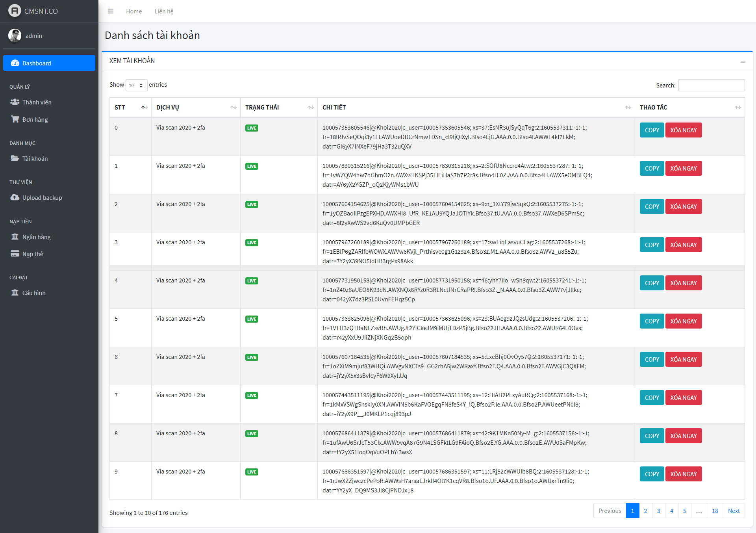
Task: Click the admin profile avatar
Action: (15, 35)
